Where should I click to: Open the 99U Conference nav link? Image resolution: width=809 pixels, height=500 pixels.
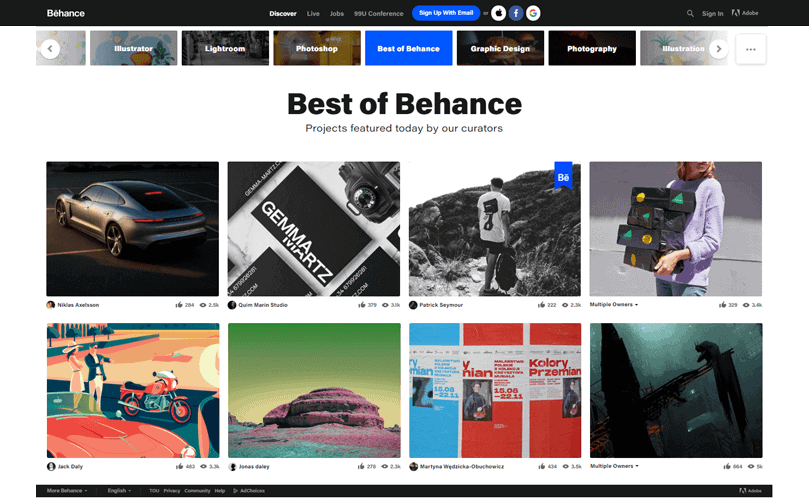(x=379, y=13)
